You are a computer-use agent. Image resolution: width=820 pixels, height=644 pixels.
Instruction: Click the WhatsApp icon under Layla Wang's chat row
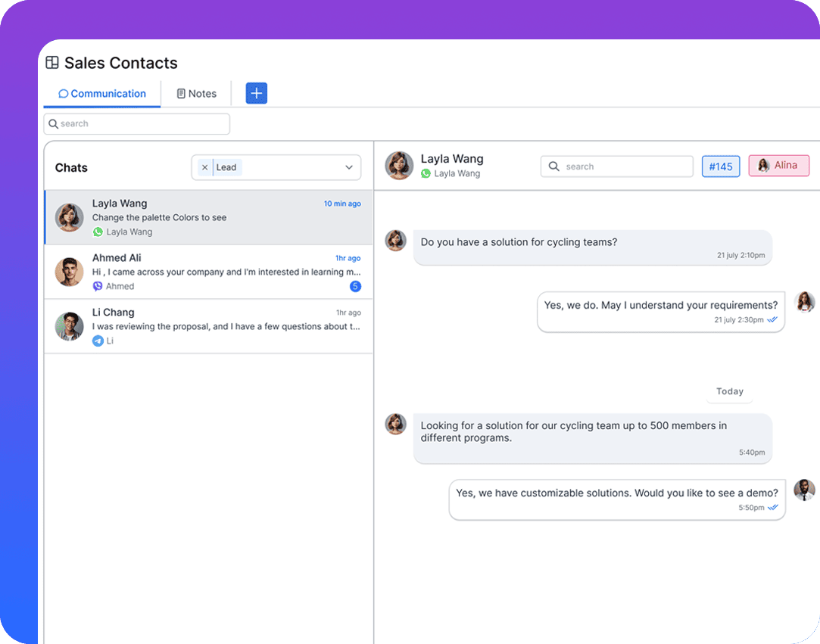click(x=98, y=232)
